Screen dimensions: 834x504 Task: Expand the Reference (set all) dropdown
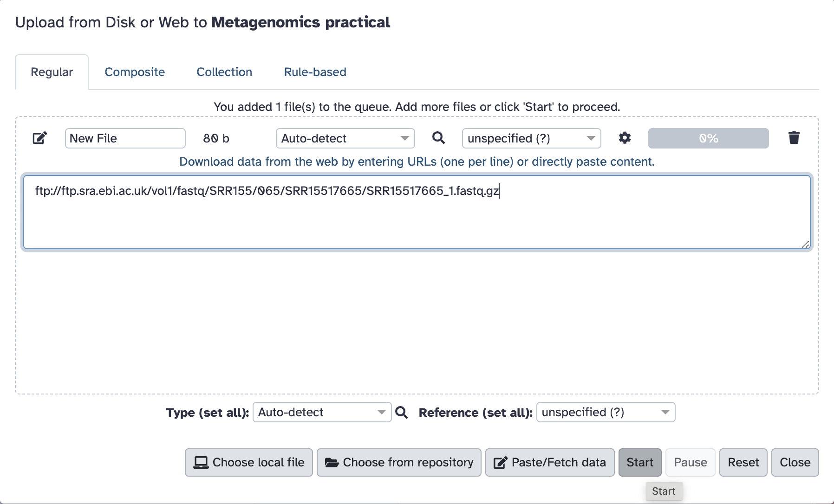[605, 412]
